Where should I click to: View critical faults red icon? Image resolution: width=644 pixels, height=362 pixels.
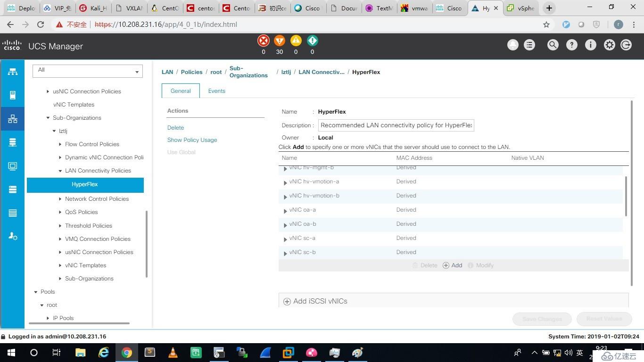[x=264, y=41]
